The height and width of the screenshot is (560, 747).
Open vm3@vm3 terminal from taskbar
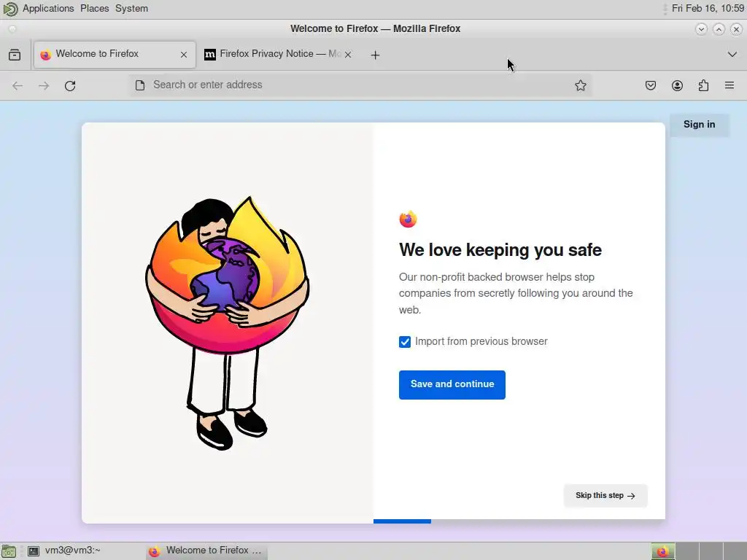pyautogui.click(x=64, y=551)
